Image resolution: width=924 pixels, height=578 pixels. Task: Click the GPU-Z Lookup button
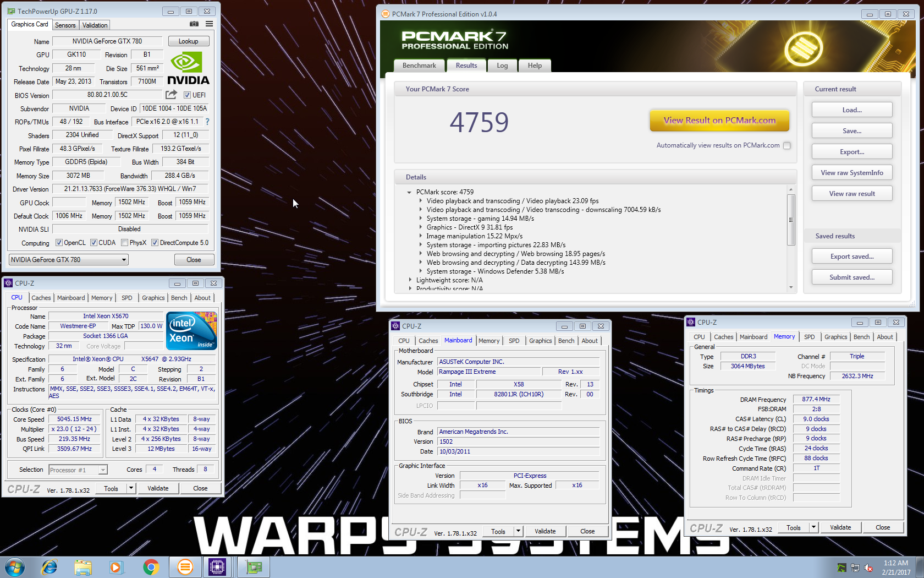[x=188, y=41]
